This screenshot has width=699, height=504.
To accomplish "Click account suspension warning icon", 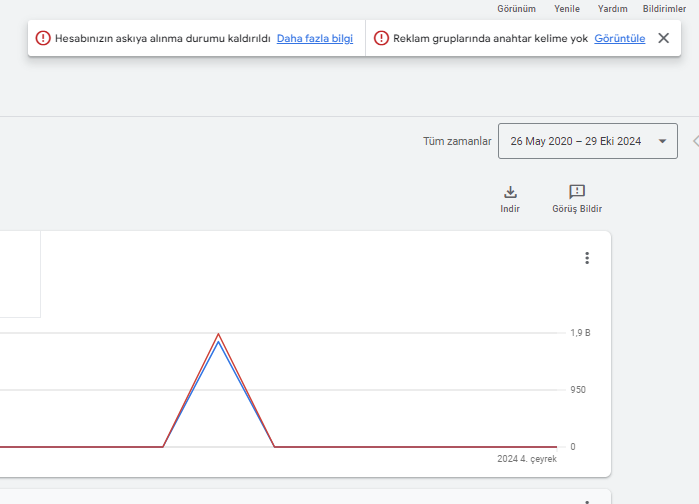I will tap(43, 38).
